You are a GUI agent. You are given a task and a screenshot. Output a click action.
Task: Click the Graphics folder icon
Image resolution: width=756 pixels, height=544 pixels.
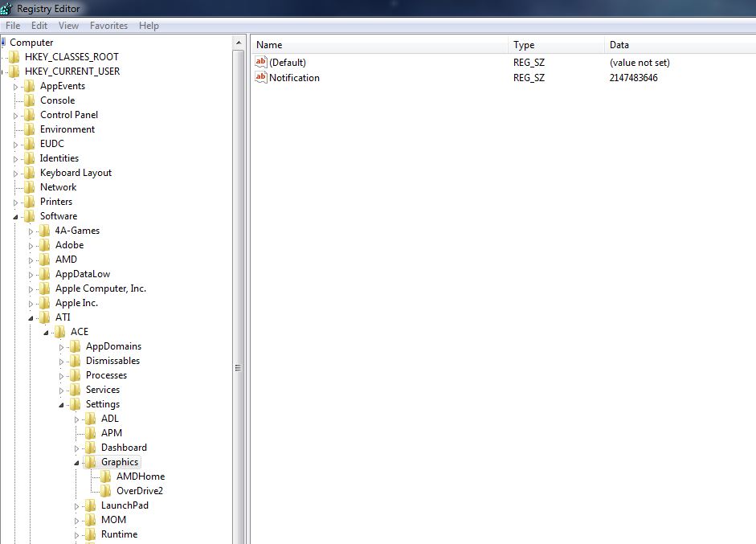click(91, 462)
